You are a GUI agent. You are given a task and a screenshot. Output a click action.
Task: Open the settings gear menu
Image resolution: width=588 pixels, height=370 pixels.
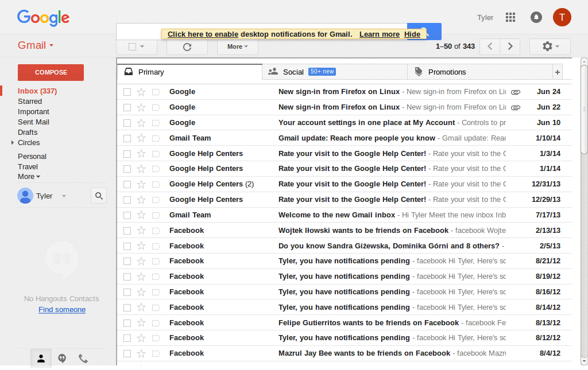click(x=550, y=46)
